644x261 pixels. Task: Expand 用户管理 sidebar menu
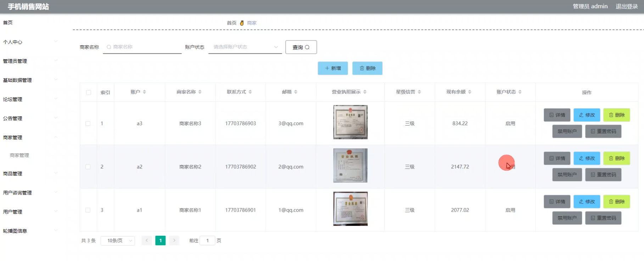30,212
